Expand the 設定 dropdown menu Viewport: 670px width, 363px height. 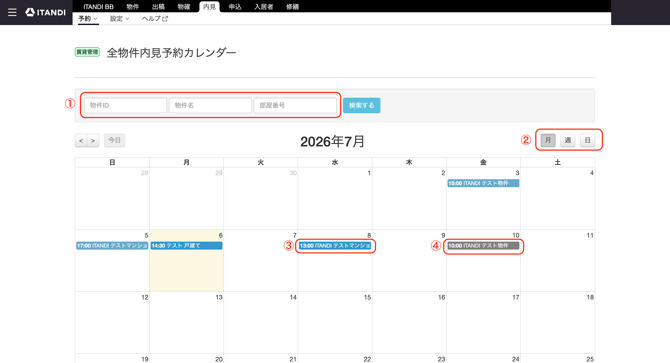pos(119,18)
